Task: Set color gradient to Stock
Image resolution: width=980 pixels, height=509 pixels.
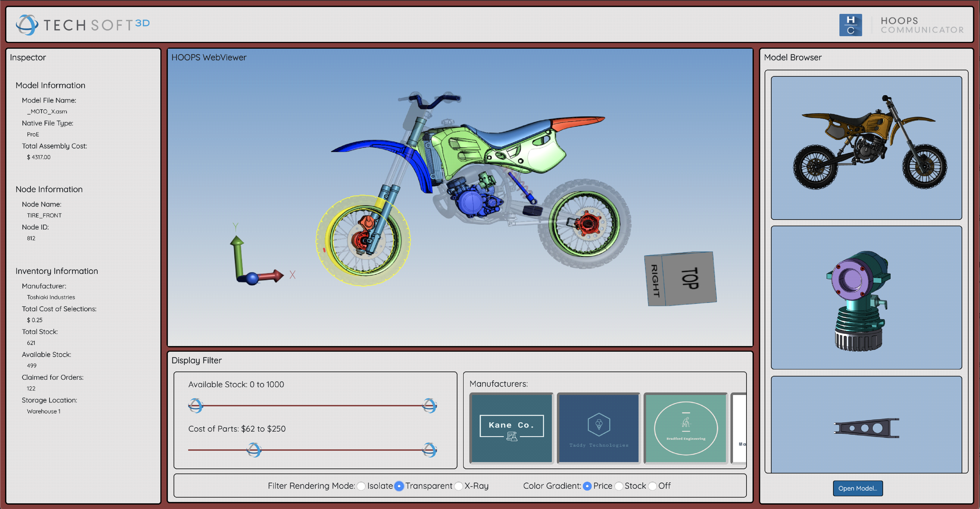Action: (619, 486)
